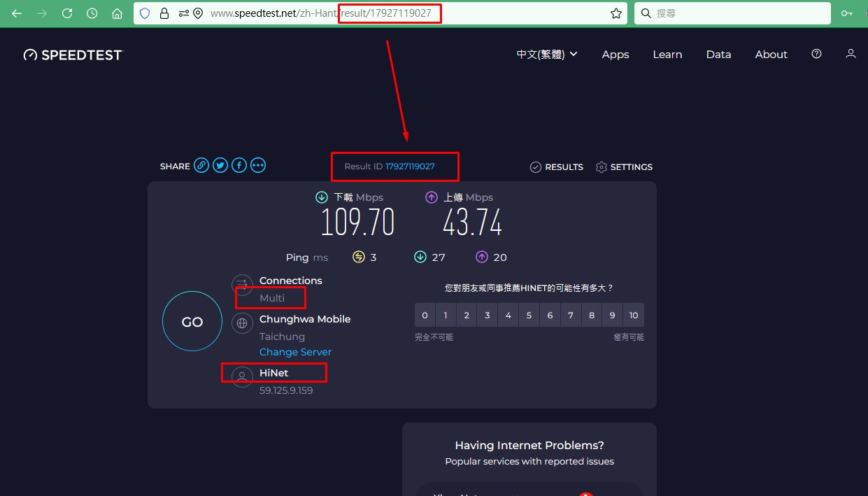Open the user account icon
The width and height of the screenshot is (868, 496).
[851, 54]
